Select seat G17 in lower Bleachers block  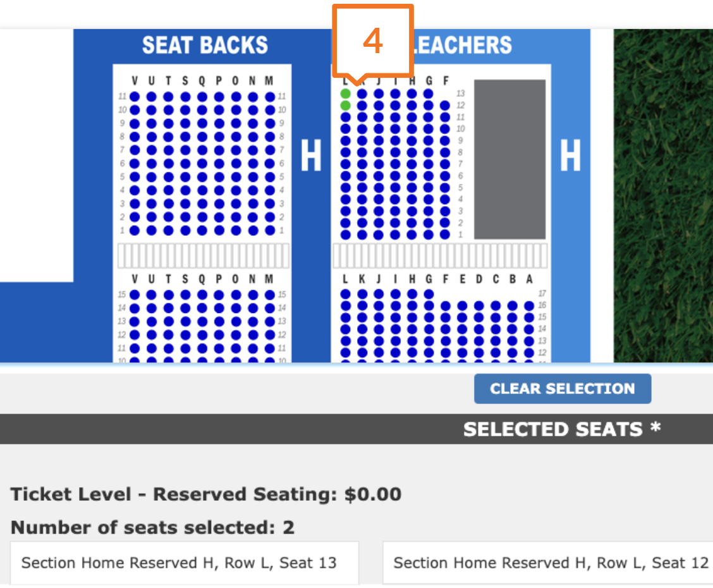pyautogui.click(x=429, y=294)
